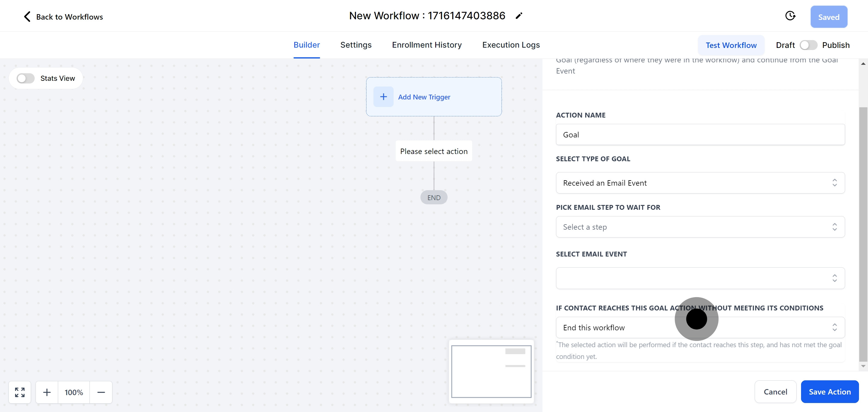Click the Test Workflow button

coord(731,45)
